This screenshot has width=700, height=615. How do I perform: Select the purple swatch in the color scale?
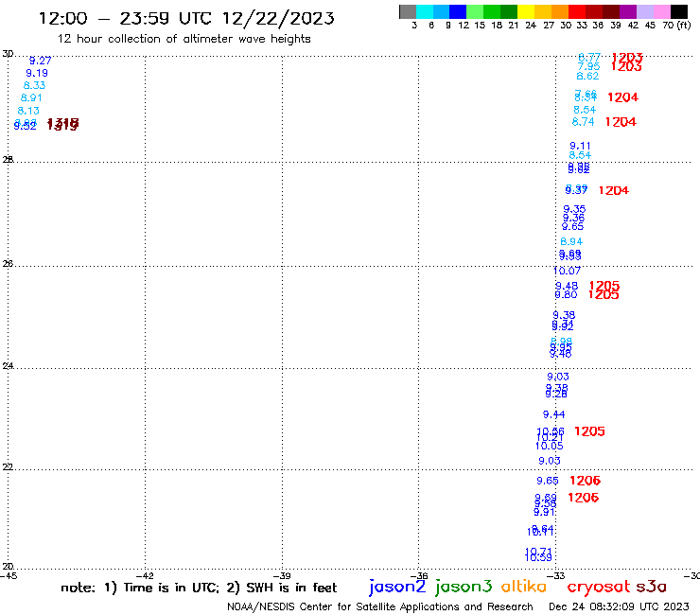[628, 11]
